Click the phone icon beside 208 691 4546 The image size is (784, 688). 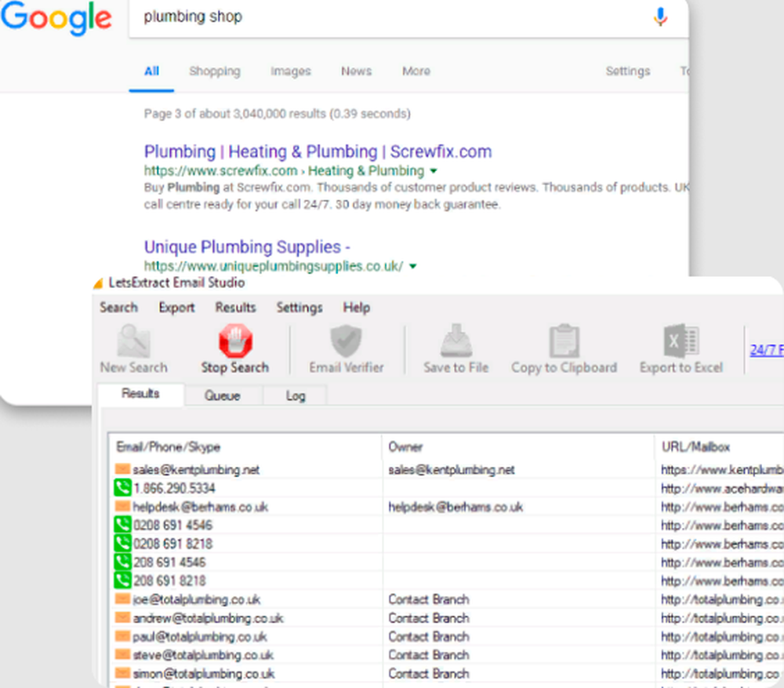122,562
